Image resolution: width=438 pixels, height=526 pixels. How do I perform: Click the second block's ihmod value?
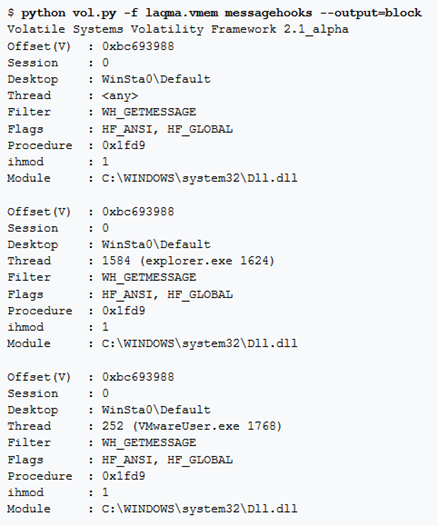point(105,327)
